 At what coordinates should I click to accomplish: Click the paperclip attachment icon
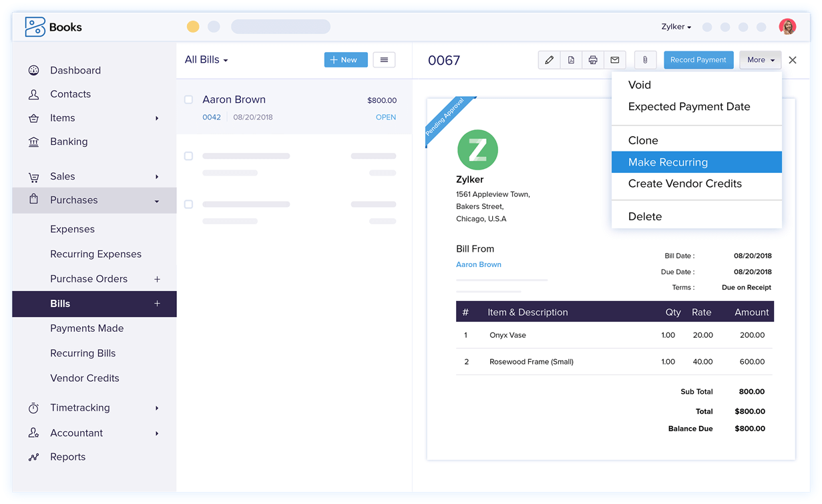pos(645,60)
